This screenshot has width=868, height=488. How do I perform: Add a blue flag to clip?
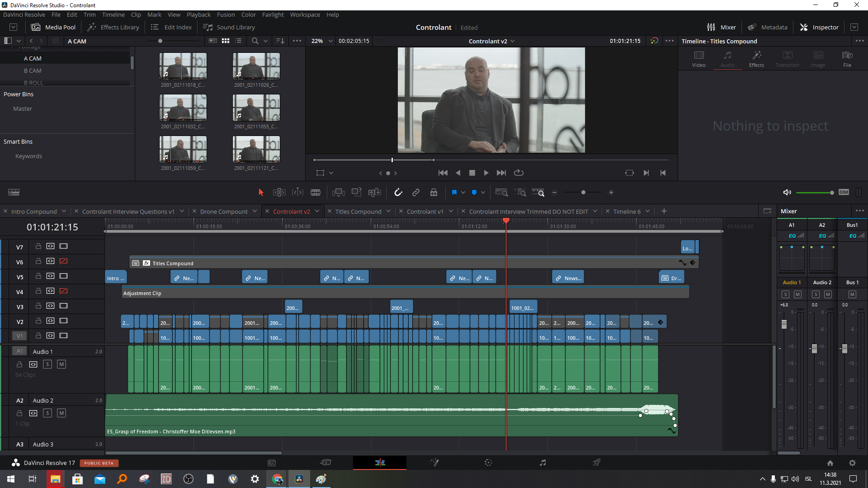pos(454,192)
